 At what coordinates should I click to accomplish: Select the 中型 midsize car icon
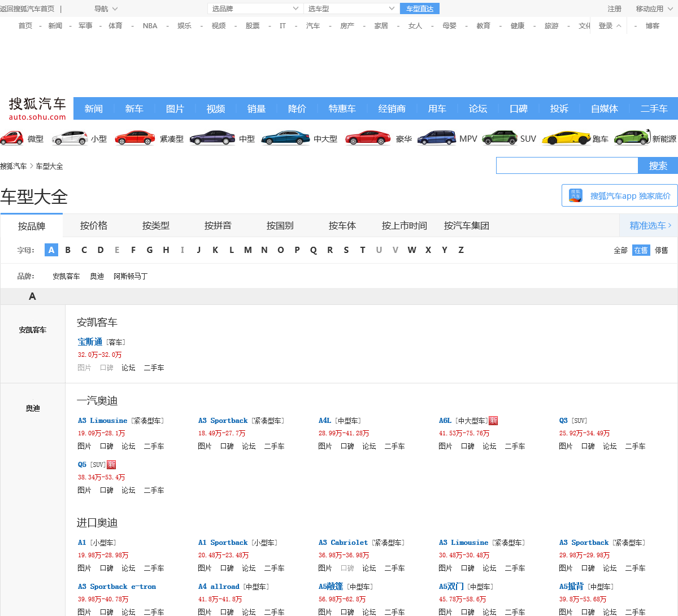coord(212,138)
